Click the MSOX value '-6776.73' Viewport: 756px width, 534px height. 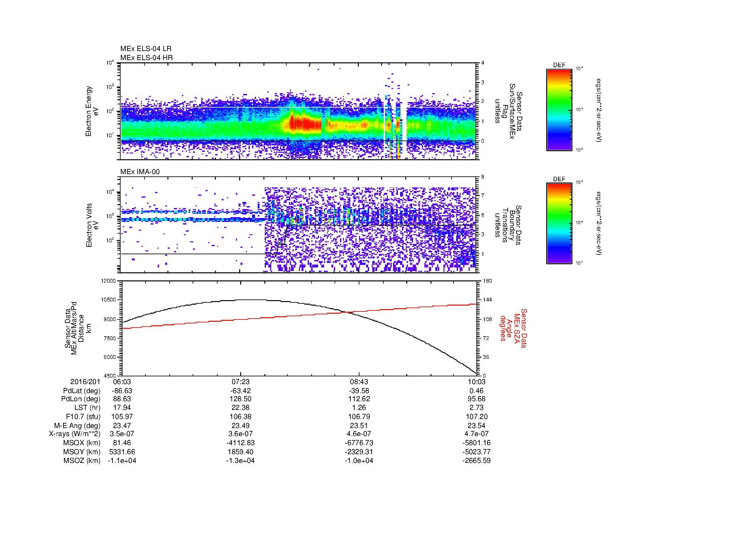[x=358, y=443]
